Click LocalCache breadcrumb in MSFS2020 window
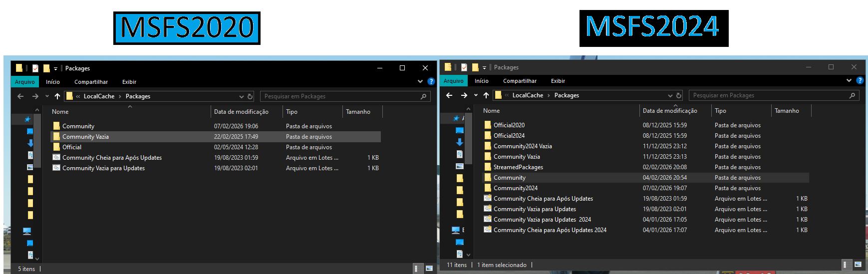The image size is (868, 274). pos(99,96)
